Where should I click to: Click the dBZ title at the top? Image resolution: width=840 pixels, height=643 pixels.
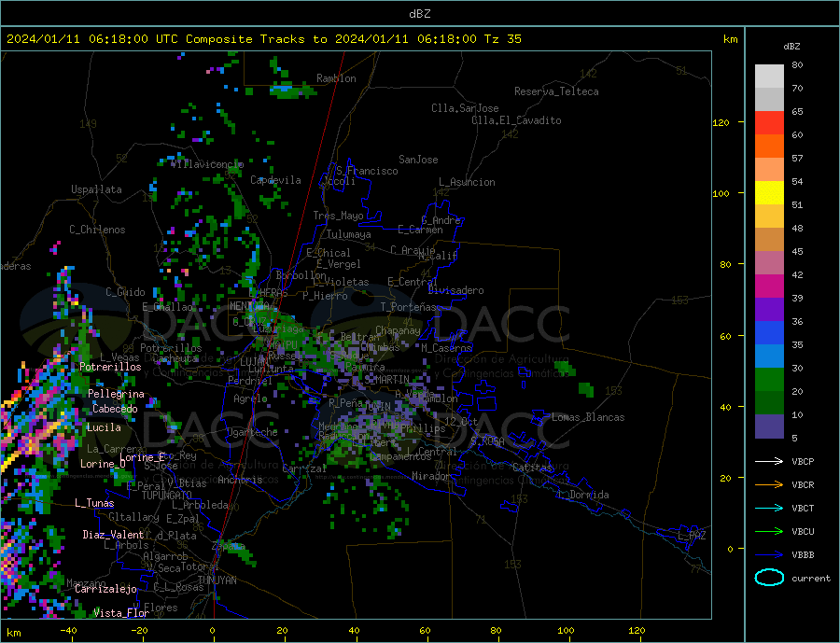419,14
